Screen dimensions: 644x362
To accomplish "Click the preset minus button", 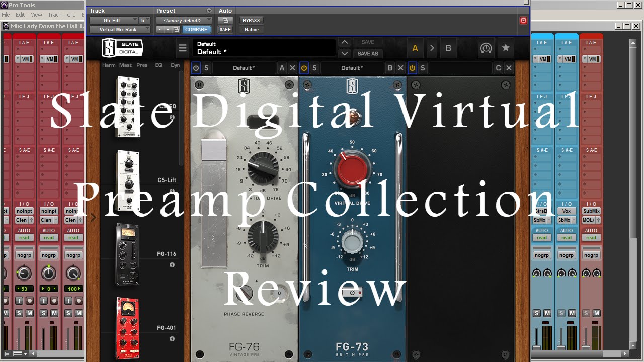I will pos(159,30).
